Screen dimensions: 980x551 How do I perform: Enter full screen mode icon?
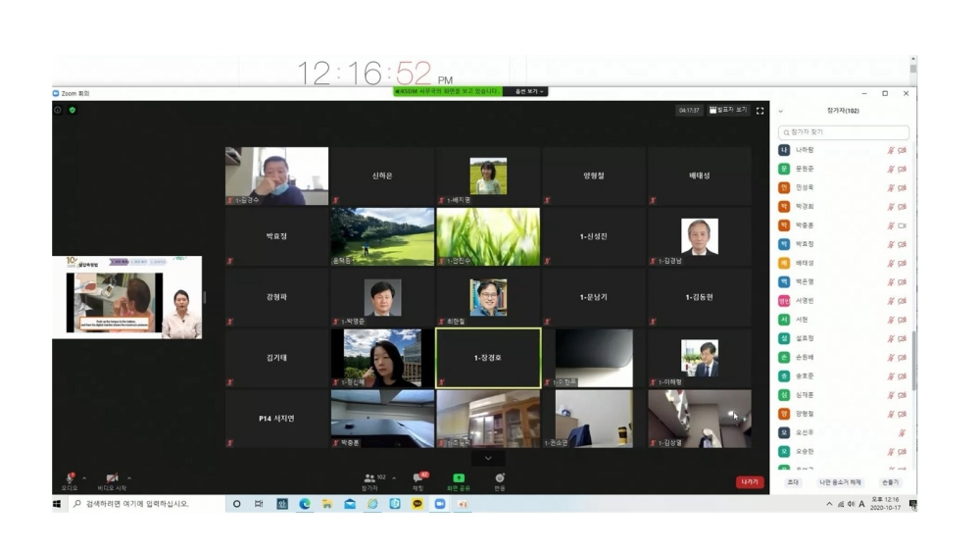tap(759, 111)
